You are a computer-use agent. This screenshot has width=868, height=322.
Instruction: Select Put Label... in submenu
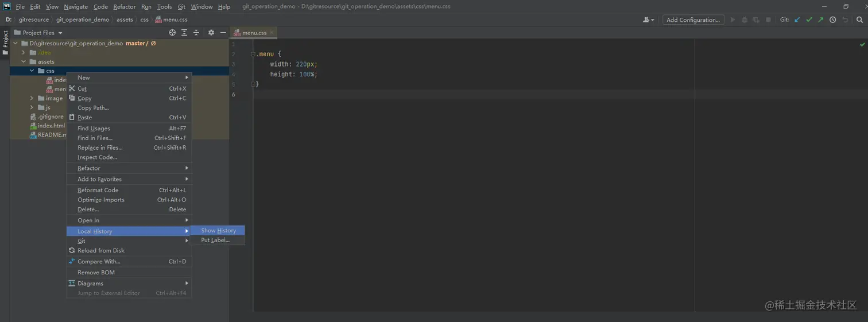218,240
